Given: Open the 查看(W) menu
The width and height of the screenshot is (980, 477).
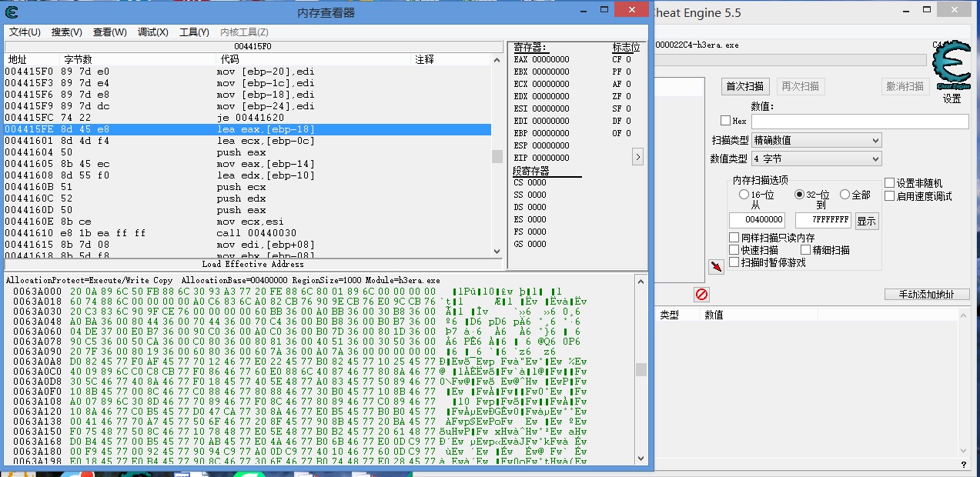Looking at the screenshot, I should [x=110, y=32].
